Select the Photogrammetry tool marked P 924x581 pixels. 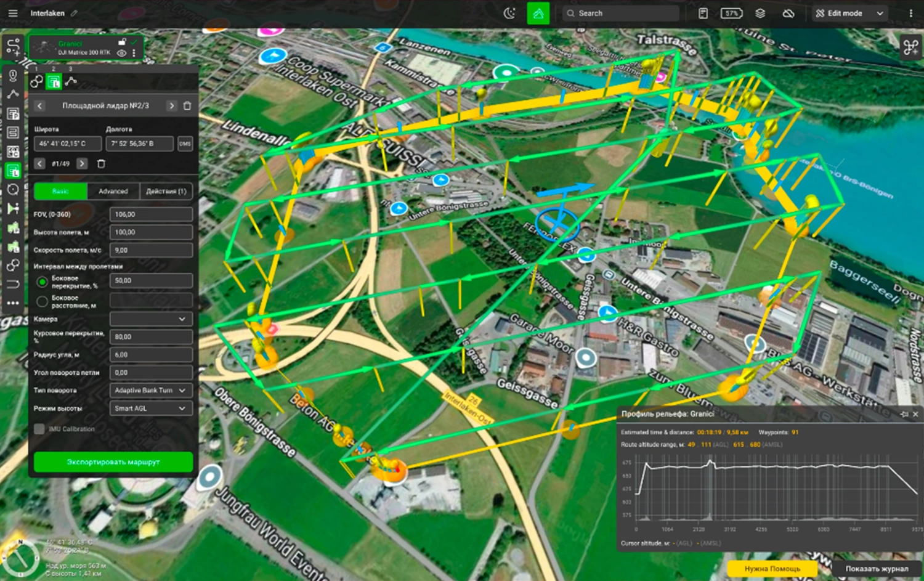[13, 113]
